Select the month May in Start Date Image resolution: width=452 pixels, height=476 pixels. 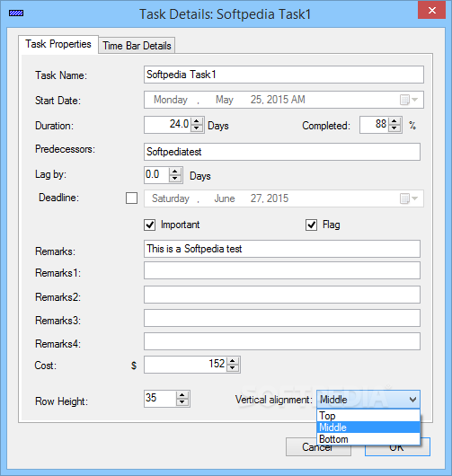224,100
